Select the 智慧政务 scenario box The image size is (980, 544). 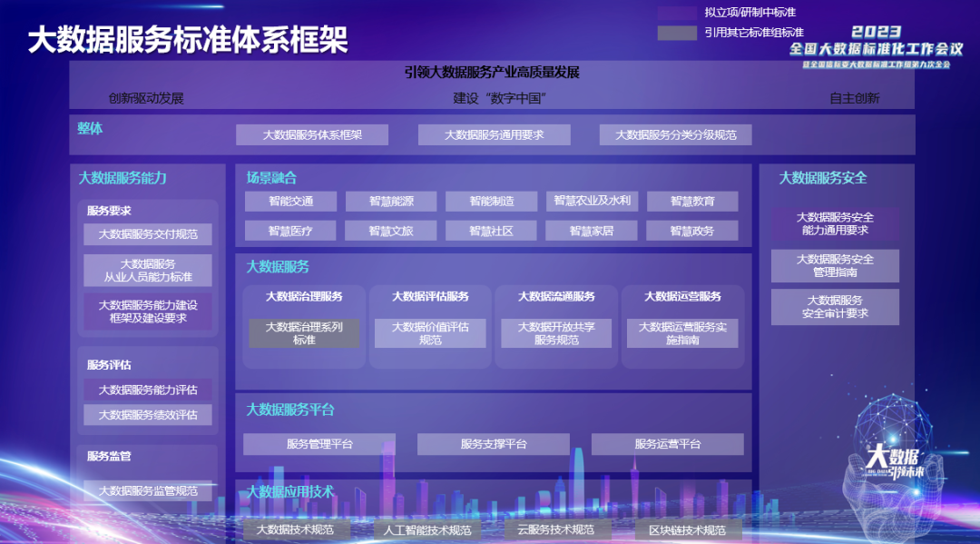click(x=692, y=231)
